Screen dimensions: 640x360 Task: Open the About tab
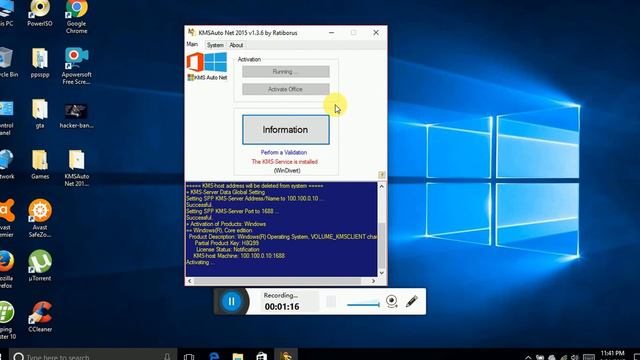pos(236,45)
